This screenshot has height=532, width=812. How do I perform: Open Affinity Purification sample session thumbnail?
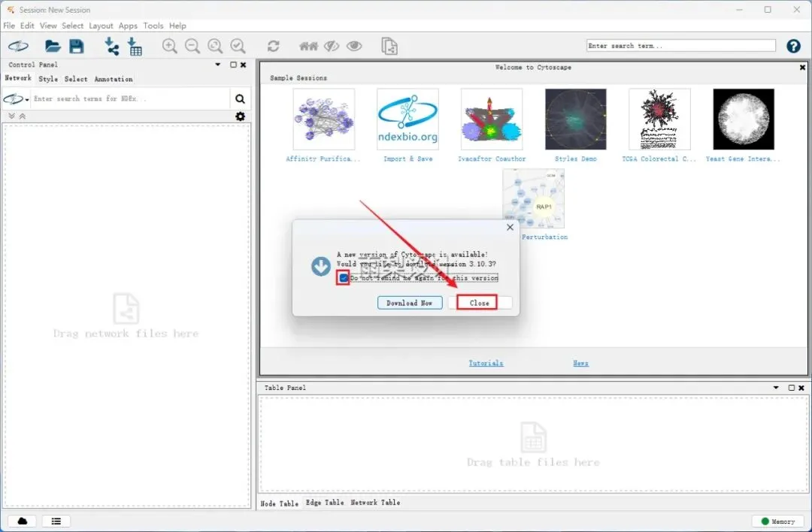(323, 119)
